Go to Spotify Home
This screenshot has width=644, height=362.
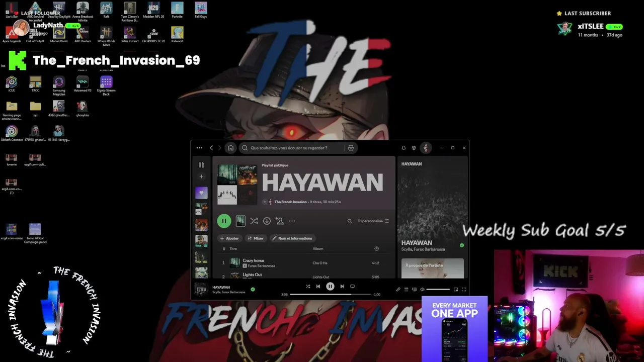pos(230,148)
